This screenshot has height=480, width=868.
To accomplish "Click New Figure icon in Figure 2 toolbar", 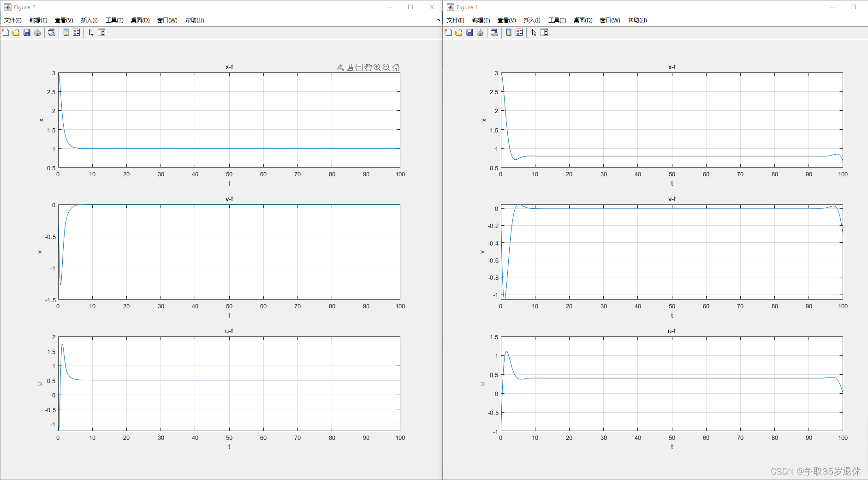I will click(6, 32).
